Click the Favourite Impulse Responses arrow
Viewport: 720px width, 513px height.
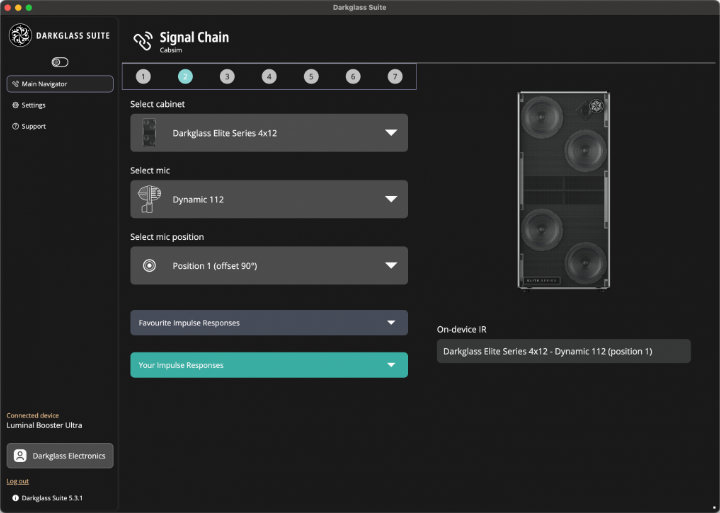point(391,323)
